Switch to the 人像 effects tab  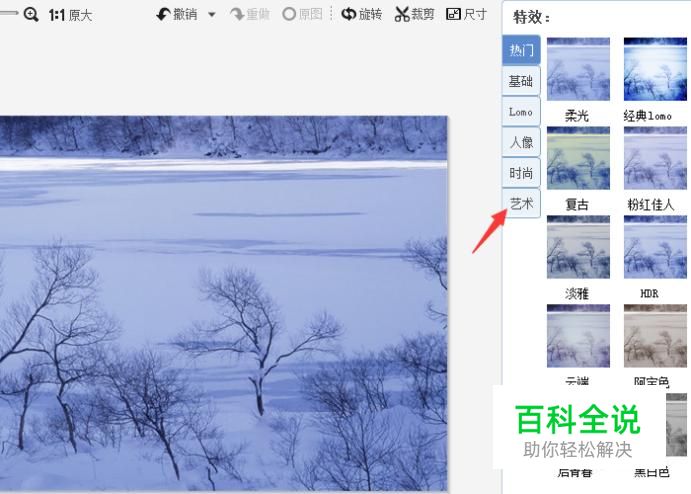coord(521,142)
